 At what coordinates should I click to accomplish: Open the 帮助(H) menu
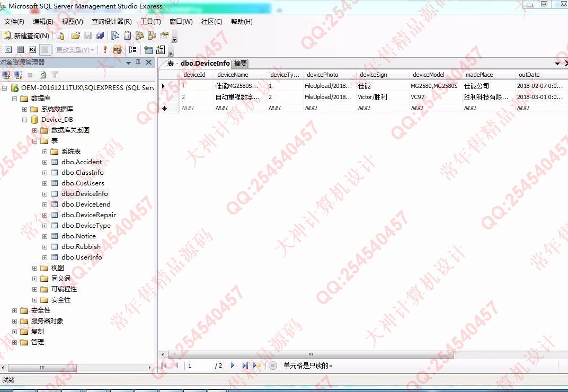tap(242, 21)
